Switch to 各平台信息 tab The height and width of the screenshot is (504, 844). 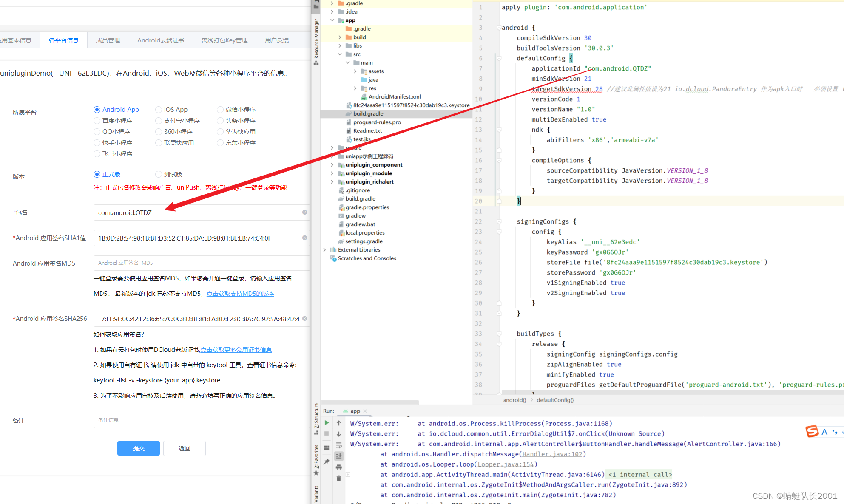pos(64,40)
